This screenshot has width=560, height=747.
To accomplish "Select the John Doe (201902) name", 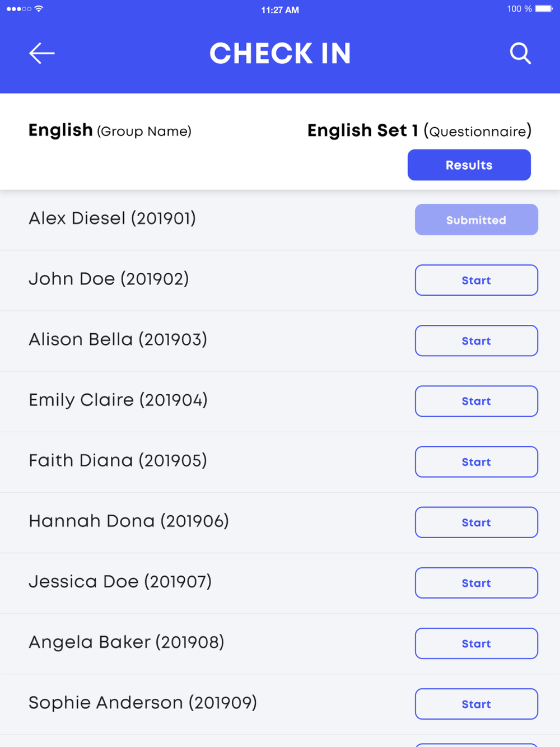I will (x=109, y=279).
